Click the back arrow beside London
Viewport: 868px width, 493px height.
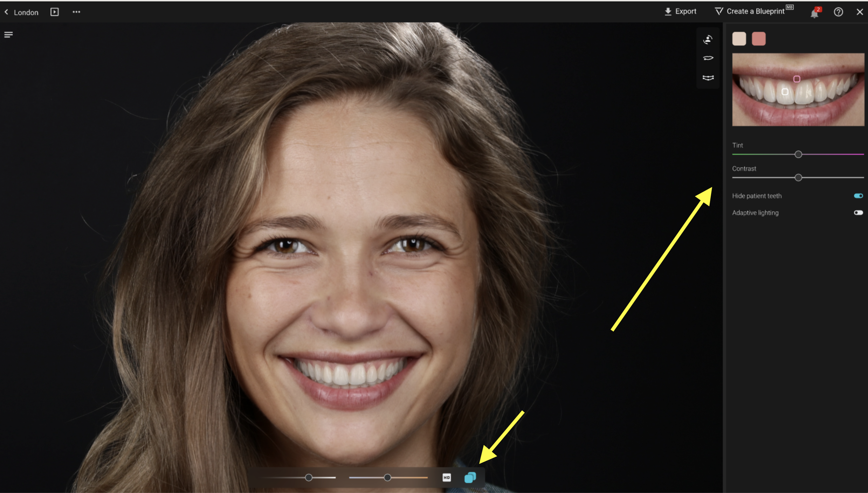coord(6,12)
